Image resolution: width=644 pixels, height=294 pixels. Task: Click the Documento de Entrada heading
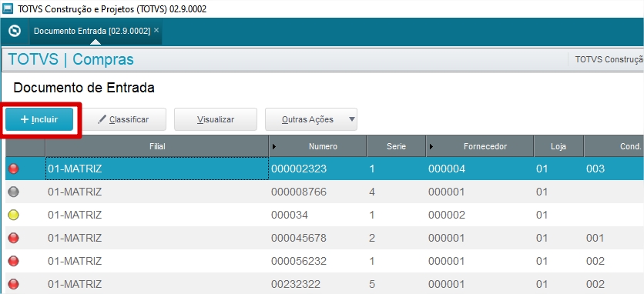[x=84, y=88]
